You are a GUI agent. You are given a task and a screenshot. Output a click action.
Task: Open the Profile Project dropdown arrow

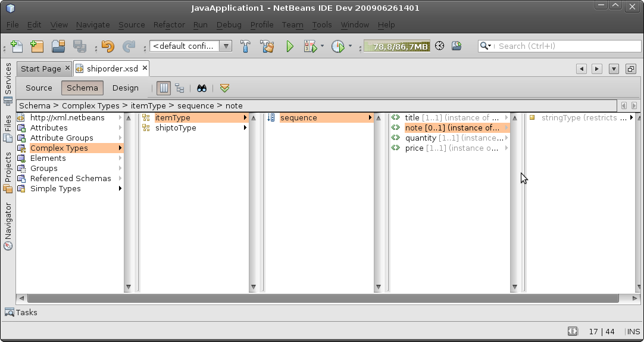coord(350,46)
